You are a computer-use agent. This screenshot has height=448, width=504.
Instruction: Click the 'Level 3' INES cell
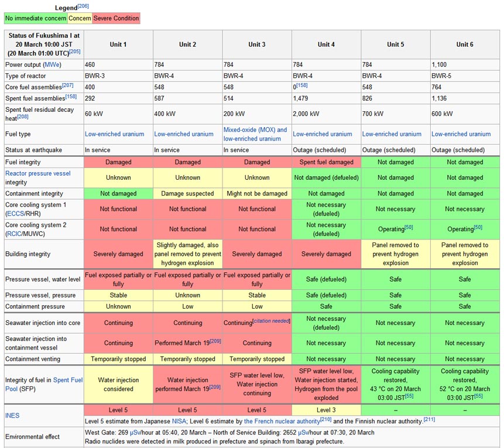(x=326, y=410)
